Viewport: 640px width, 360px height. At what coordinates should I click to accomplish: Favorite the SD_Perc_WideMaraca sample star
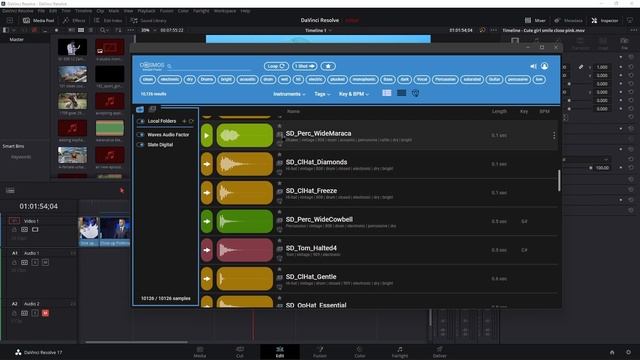click(x=280, y=126)
